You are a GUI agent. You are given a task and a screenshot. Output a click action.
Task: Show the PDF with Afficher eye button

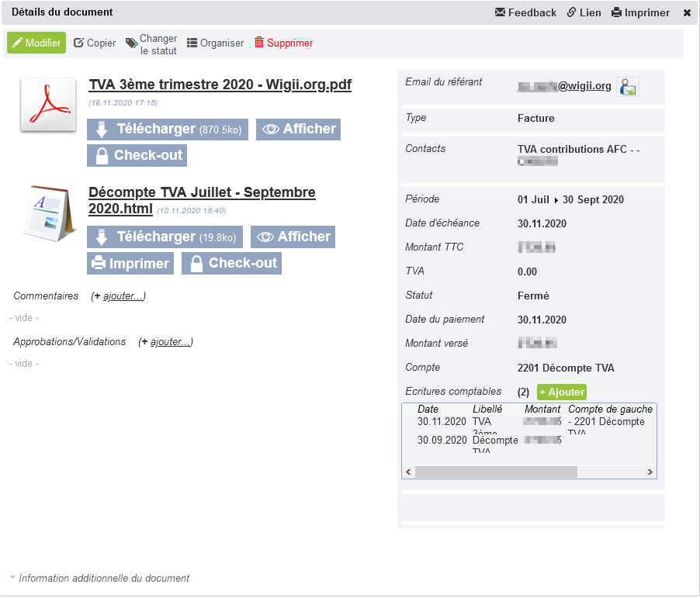[298, 130]
